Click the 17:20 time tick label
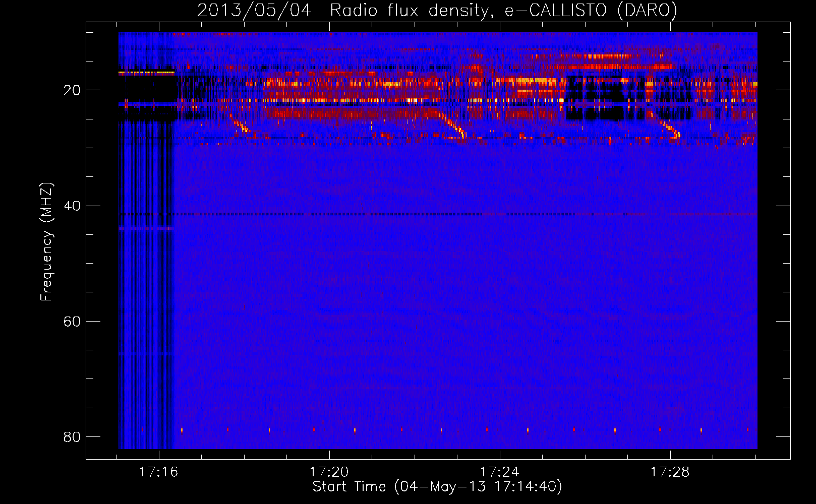Image resolution: width=816 pixels, height=504 pixels. pos(329,472)
